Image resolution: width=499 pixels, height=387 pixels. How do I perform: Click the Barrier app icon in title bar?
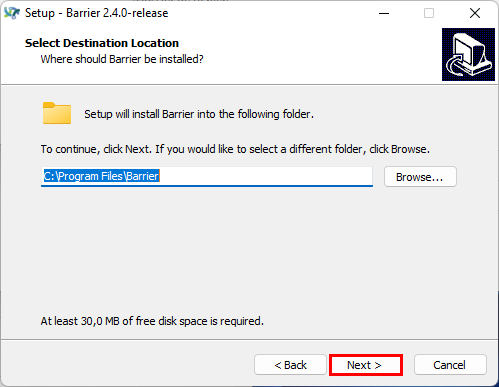[12, 13]
